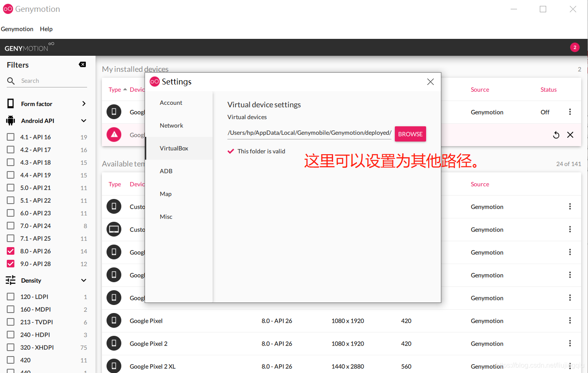This screenshot has height=373, width=588.
Task: Uncheck the 8.0 - API 26 filter
Action: [11, 251]
